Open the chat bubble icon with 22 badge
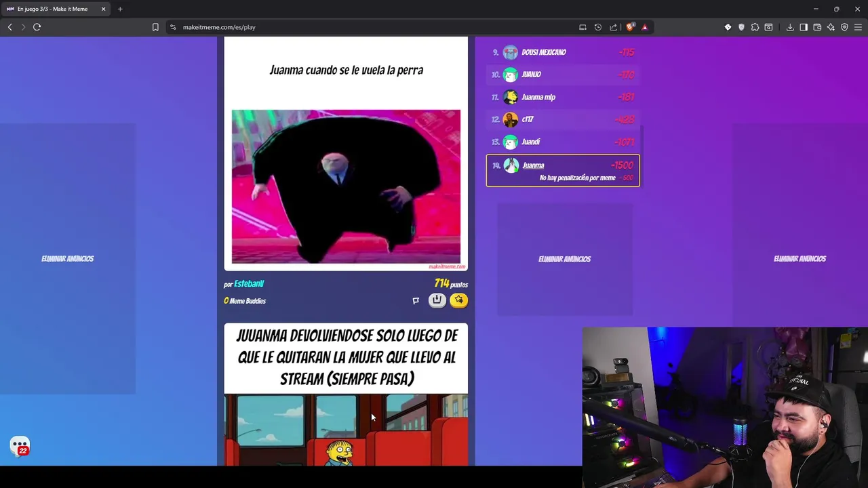This screenshot has width=868, height=488. coord(20,446)
